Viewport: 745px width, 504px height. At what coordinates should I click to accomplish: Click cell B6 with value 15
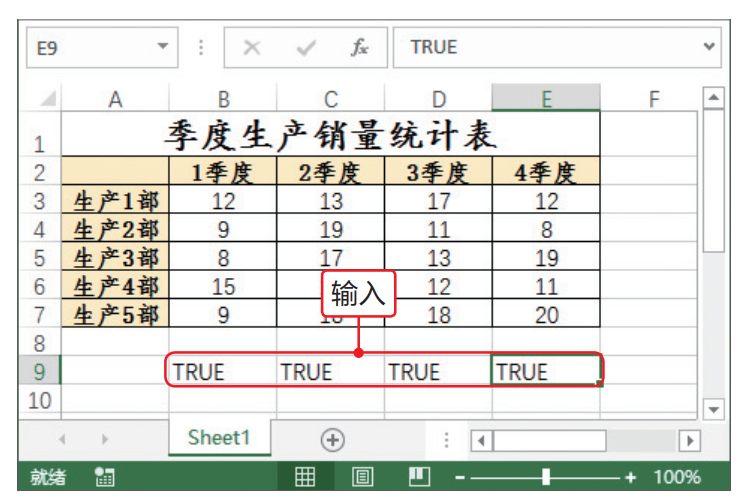pyautogui.click(x=223, y=285)
